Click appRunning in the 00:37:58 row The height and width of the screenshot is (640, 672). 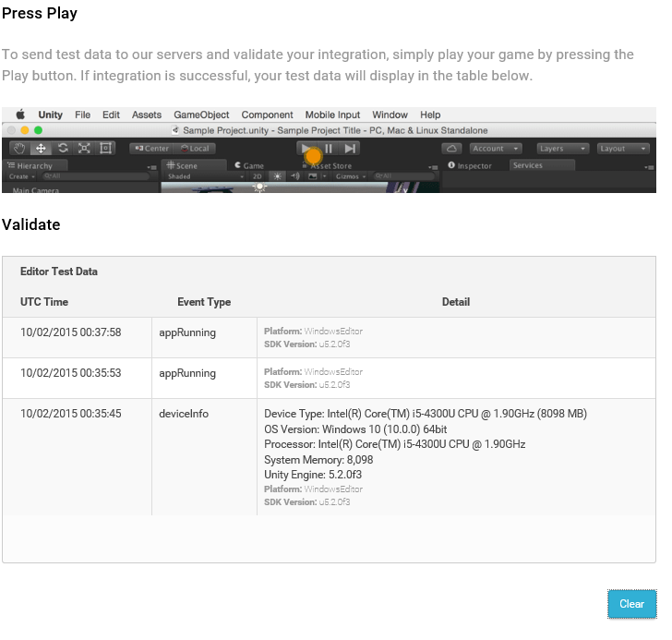point(187,332)
